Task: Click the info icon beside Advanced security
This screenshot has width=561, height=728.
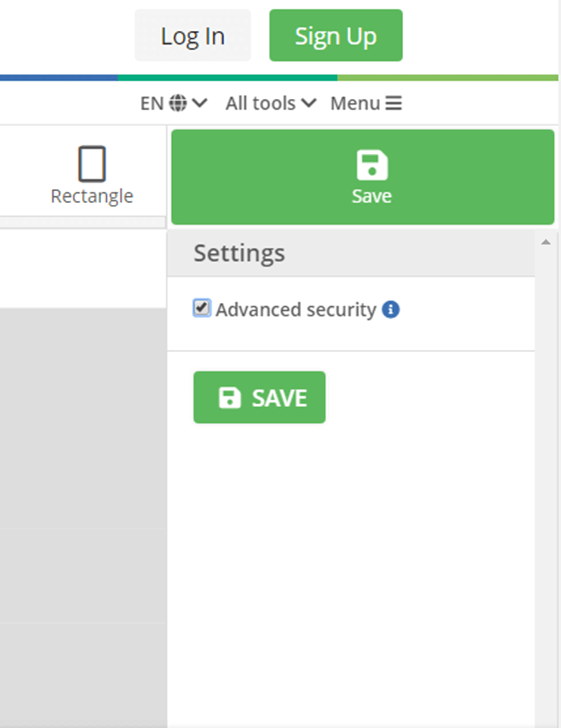Action: pos(391,310)
